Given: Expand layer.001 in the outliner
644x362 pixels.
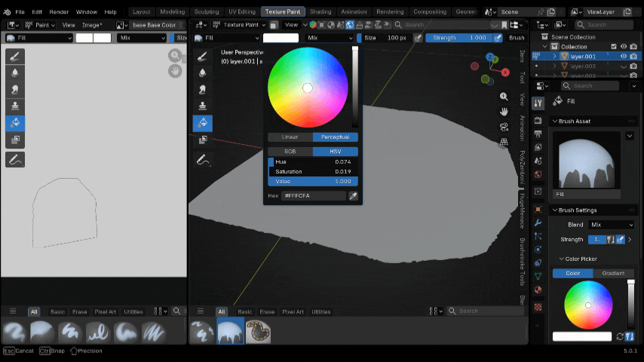Looking at the screenshot, I should click(x=554, y=57).
